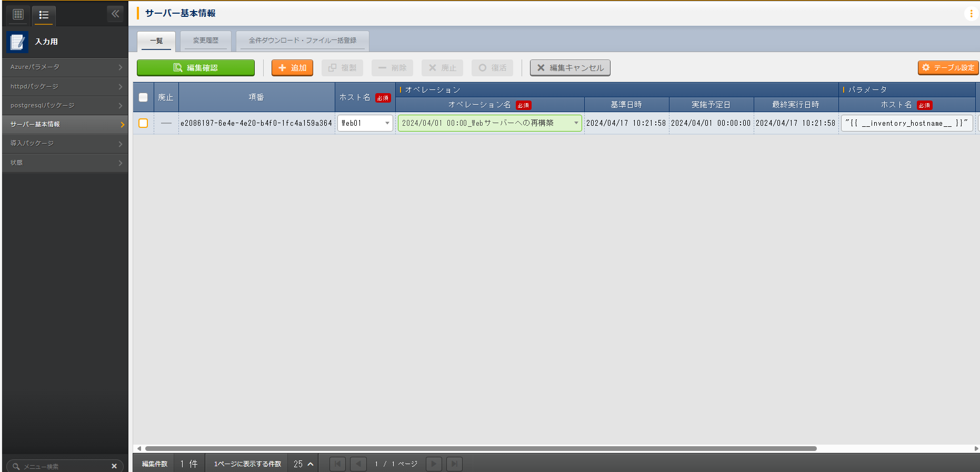
Task: Open the operation name dropdown
Action: (x=489, y=123)
